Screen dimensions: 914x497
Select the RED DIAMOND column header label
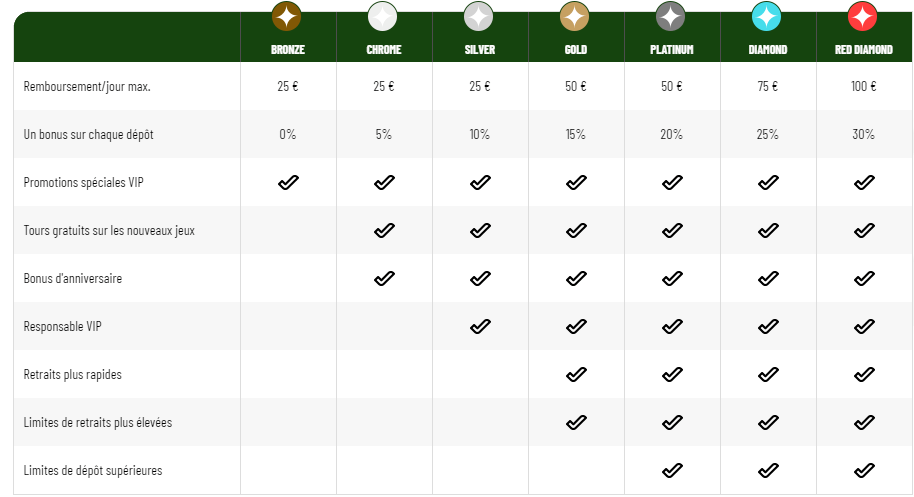coord(864,50)
